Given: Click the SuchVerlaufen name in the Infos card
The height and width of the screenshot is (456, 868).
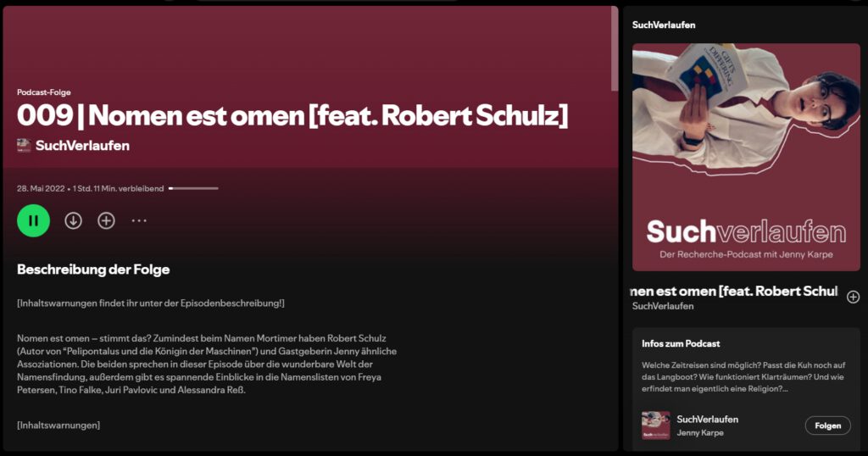Looking at the screenshot, I should point(707,420).
